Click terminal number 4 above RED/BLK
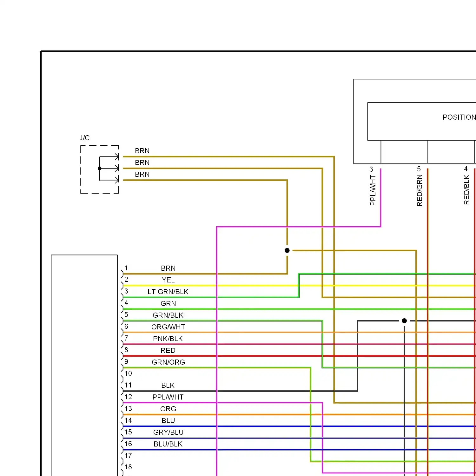The height and width of the screenshot is (476, 476). click(x=466, y=169)
